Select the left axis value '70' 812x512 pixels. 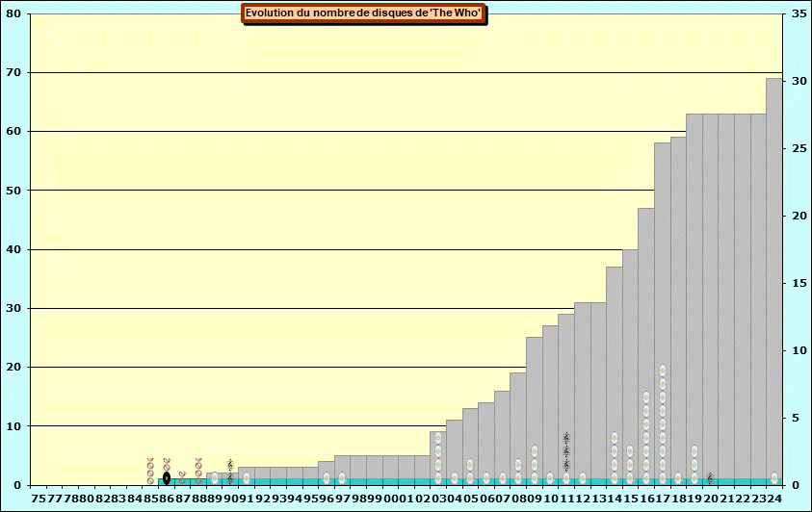tap(14, 72)
